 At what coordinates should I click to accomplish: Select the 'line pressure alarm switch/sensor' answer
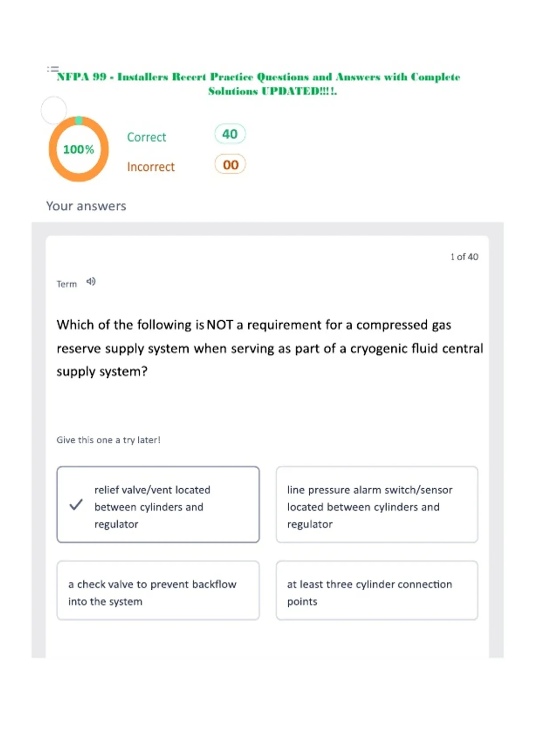(377, 505)
